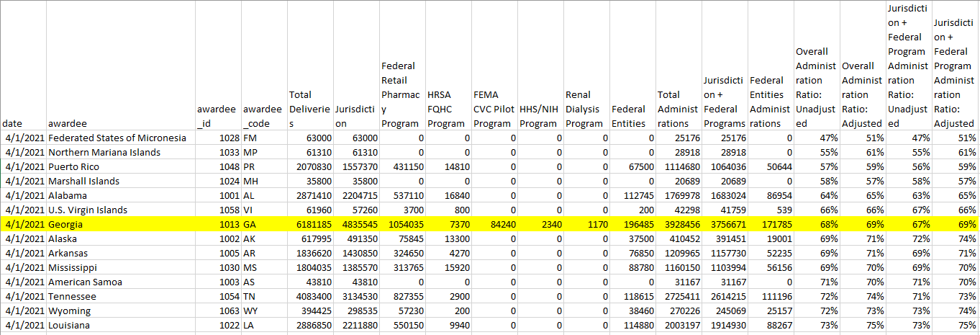Select Tennessee's total deliveries 4083400
This screenshot has width=980, height=335.
coord(309,296)
